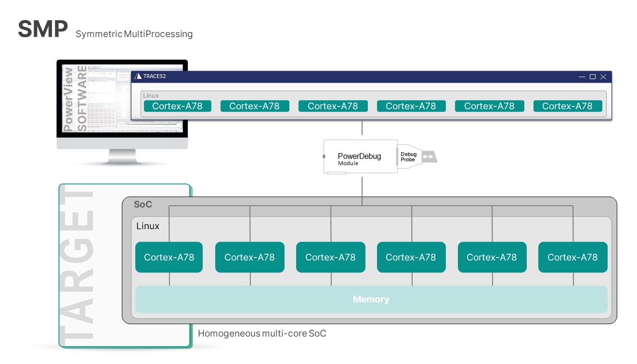Toggle the third Cortex-A78 core in TRACE32
The height and width of the screenshot is (364, 637).
[x=333, y=106]
